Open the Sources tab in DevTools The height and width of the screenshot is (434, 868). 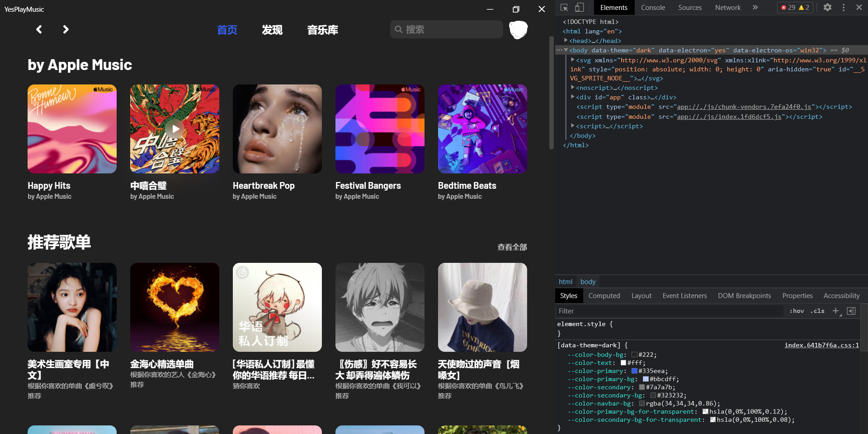[x=690, y=8]
